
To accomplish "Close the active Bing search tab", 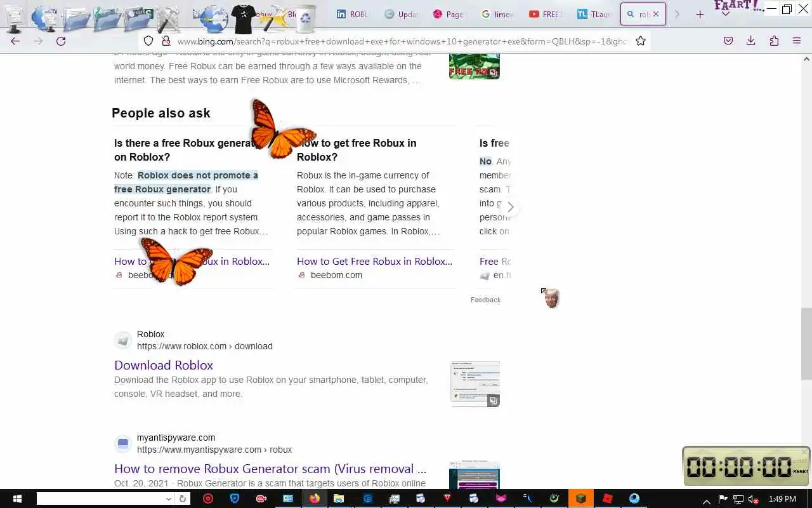I will (x=656, y=14).
